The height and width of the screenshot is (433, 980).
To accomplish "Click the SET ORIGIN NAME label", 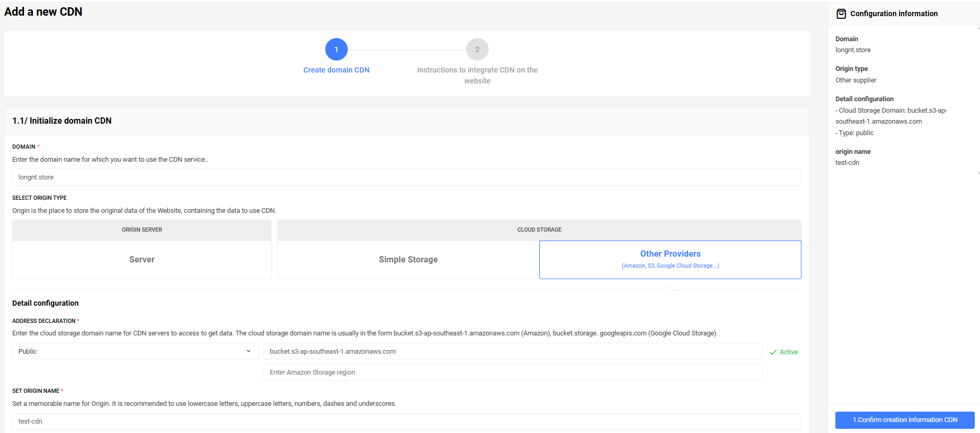I will pos(36,391).
